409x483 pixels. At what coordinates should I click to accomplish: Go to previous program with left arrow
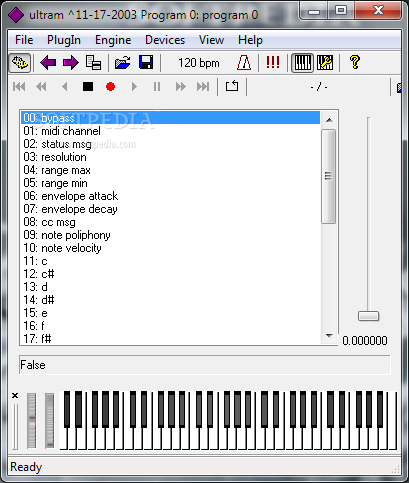click(48, 63)
